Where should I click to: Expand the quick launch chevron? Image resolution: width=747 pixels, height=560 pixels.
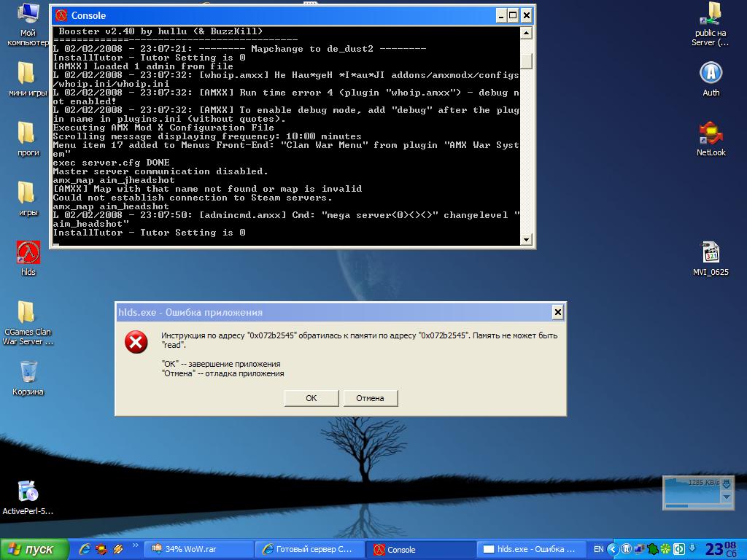(135, 545)
